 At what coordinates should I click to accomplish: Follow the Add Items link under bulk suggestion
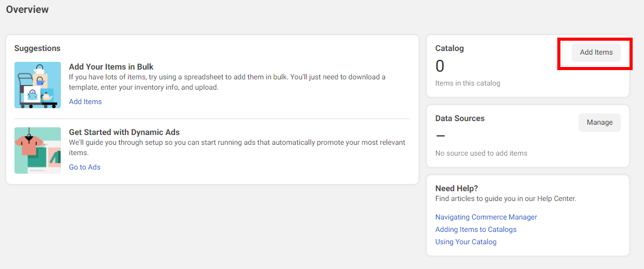[x=85, y=102]
